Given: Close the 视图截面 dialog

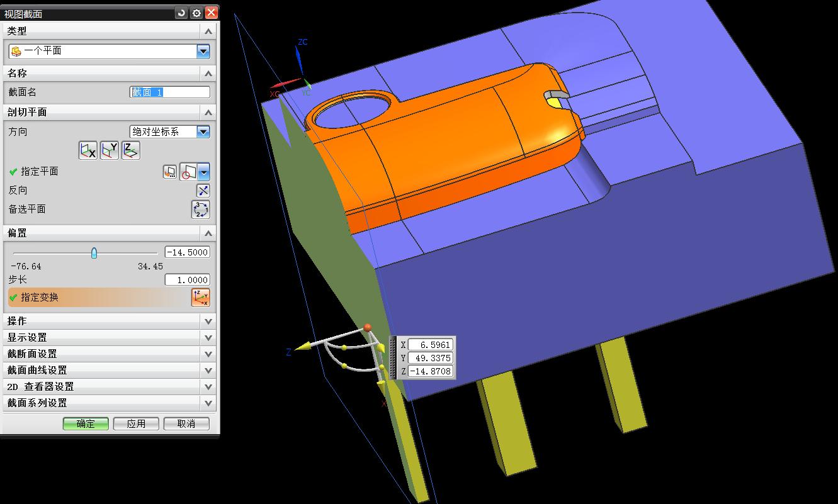Looking at the screenshot, I should coord(212,13).
